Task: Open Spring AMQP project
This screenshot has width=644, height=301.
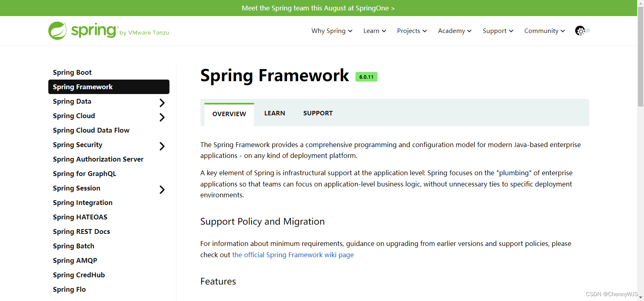Action: pos(75,260)
